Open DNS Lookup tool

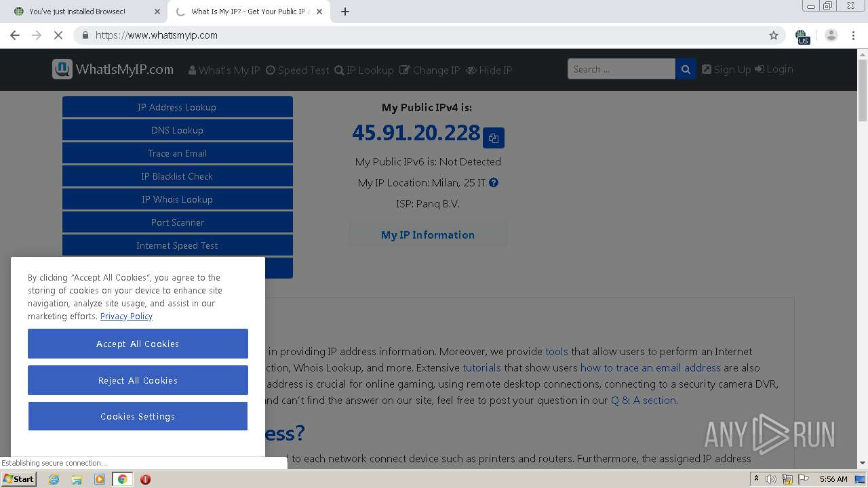[178, 130]
